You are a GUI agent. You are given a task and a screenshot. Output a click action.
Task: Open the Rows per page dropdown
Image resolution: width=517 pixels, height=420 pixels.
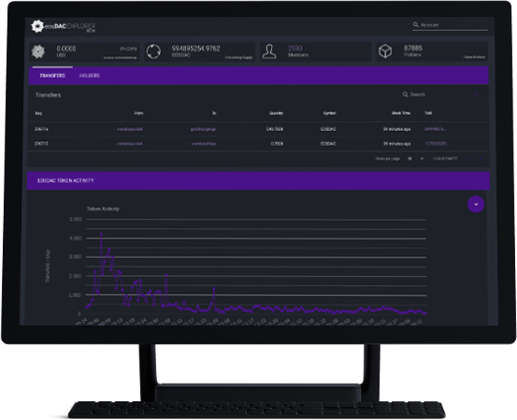tap(415, 159)
